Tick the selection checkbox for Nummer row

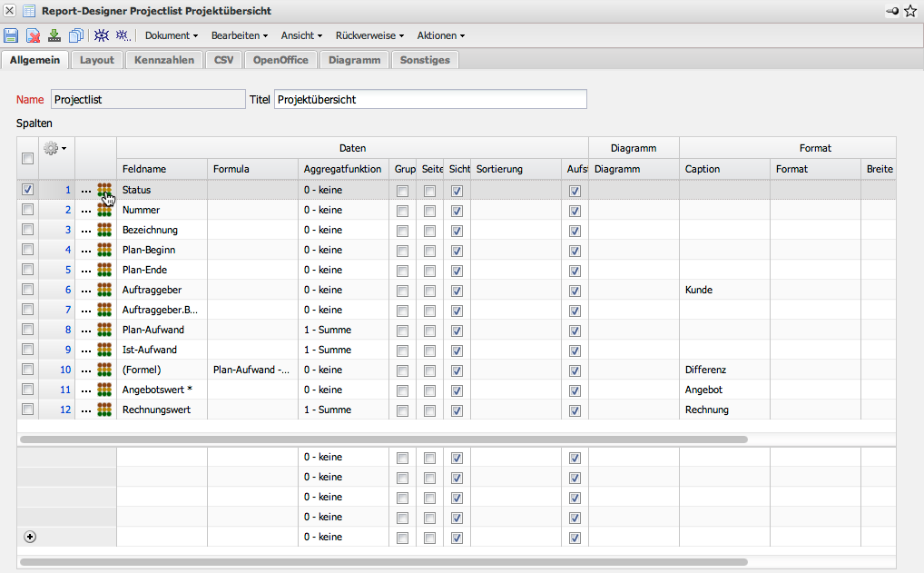point(27,210)
